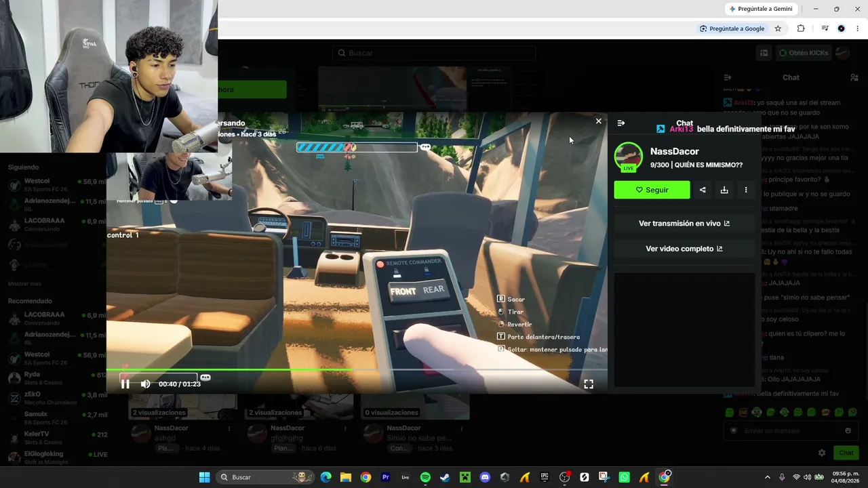Focus the Buscar search field on Kick
This screenshot has width=868, height=488.
coord(434,53)
